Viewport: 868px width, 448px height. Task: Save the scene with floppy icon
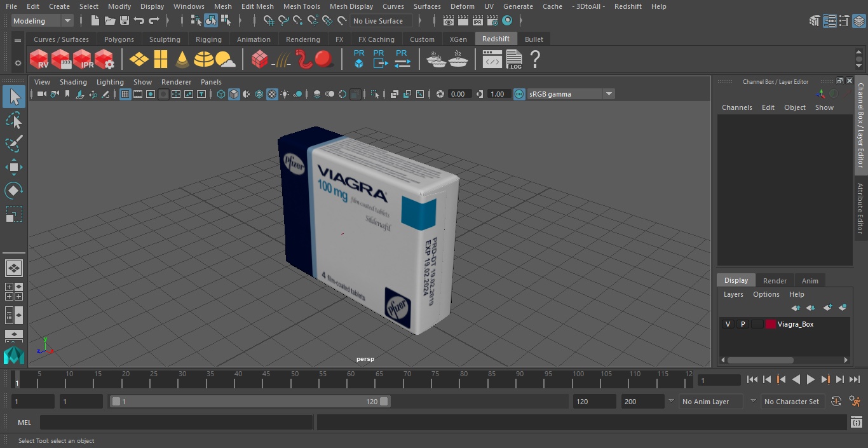click(125, 21)
